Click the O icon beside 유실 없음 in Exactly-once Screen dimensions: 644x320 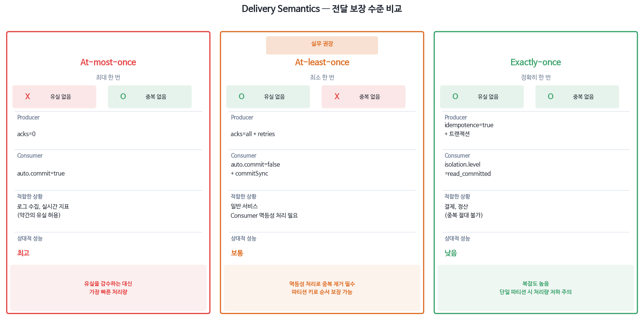coord(455,96)
